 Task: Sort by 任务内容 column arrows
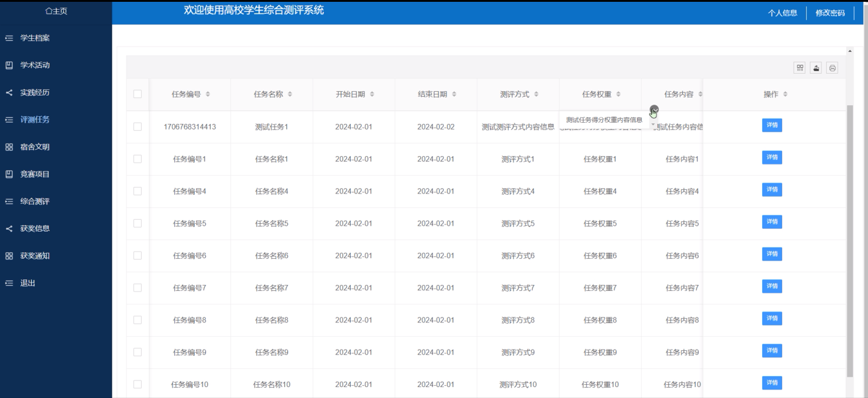(x=700, y=94)
